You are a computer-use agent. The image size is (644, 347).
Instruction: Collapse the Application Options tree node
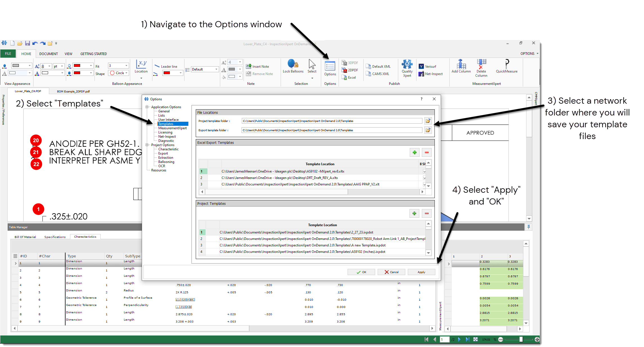pos(147,107)
